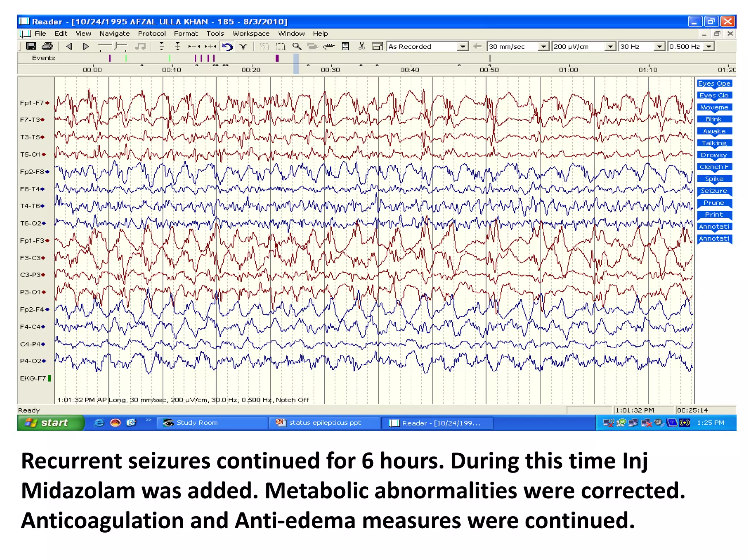Open the 30 mm/sec speed dropdown

pos(543,46)
